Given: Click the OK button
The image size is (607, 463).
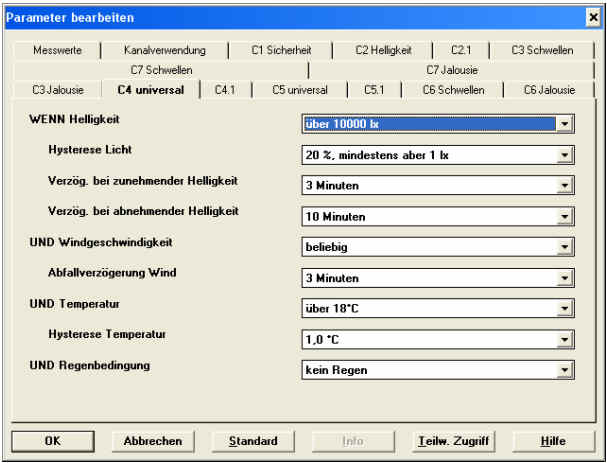Looking at the screenshot, I should tap(53, 441).
